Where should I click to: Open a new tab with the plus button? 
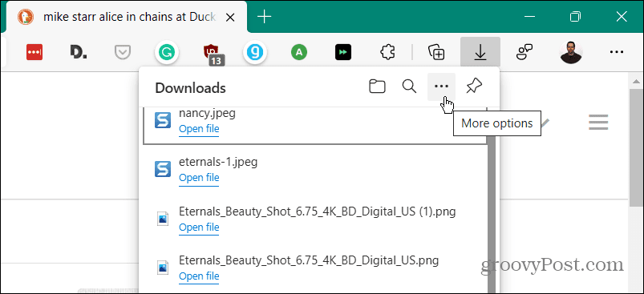click(264, 17)
